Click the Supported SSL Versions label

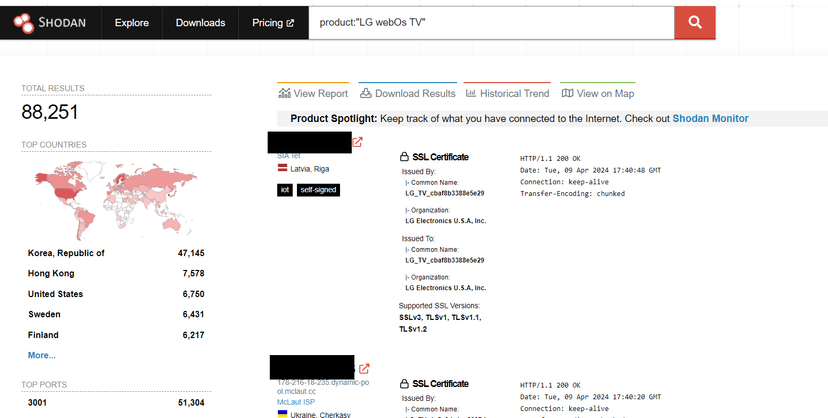click(439, 306)
